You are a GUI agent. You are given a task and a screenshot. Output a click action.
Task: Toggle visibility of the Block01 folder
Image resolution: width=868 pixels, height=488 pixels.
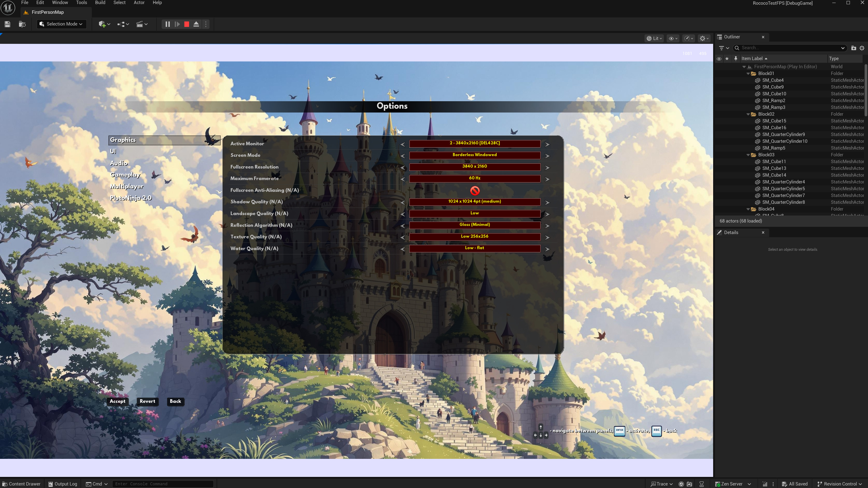point(719,73)
